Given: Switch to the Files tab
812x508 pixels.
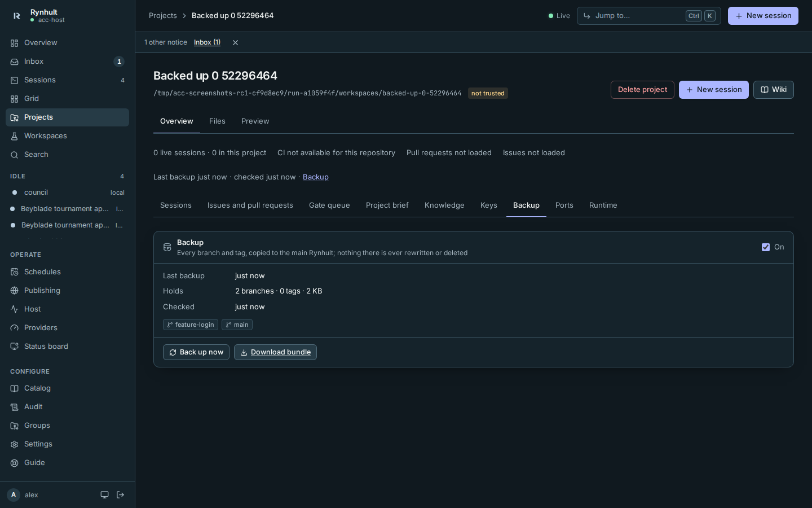Looking at the screenshot, I should (x=217, y=121).
